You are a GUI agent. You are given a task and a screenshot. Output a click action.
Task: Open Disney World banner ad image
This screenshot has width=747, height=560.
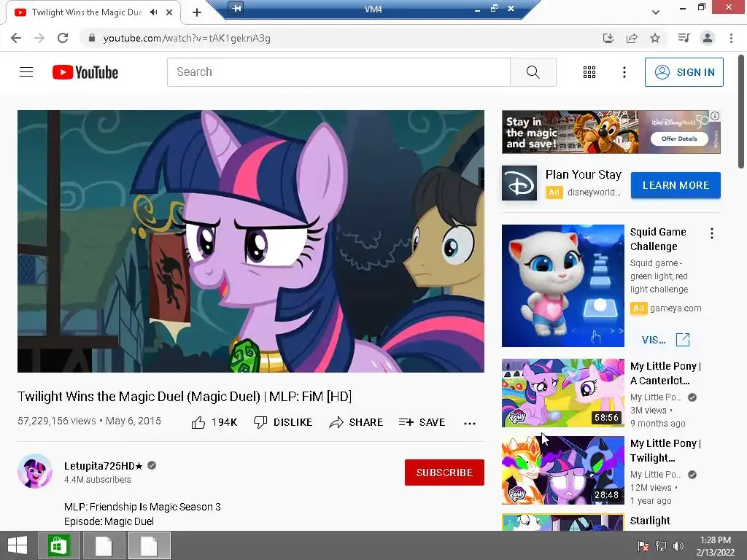pyautogui.click(x=611, y=132)
